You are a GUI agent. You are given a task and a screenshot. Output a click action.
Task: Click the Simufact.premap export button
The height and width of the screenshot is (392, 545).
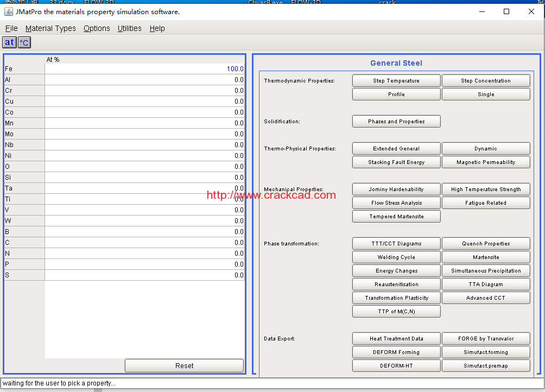click(x=486, y=365)
